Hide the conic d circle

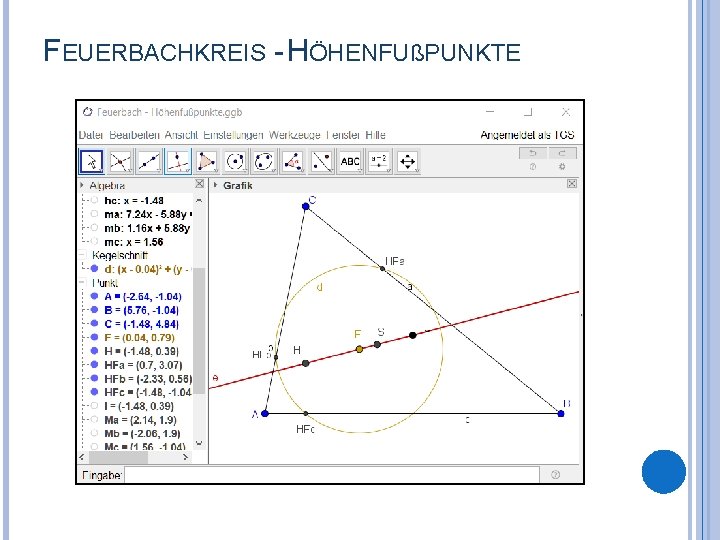[x=94, y=269]
